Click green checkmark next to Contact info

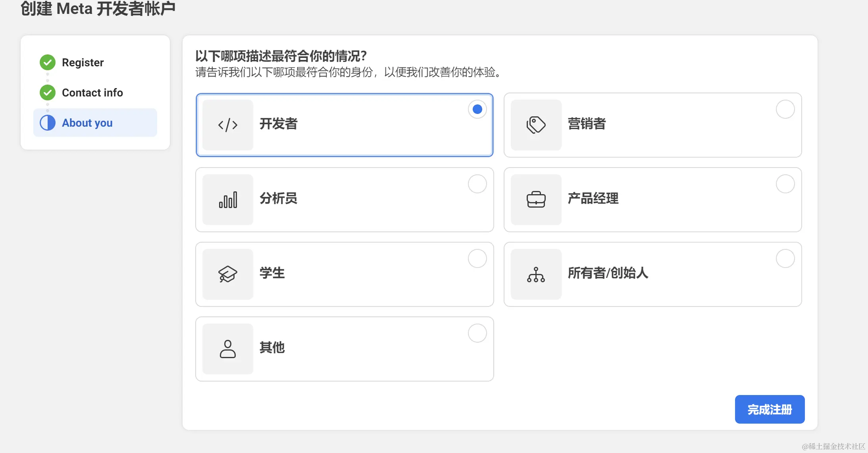click(48, 93)
